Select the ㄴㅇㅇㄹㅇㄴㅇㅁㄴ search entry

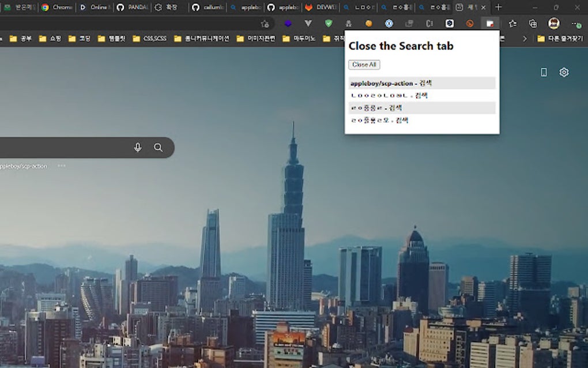coord(422,95)
